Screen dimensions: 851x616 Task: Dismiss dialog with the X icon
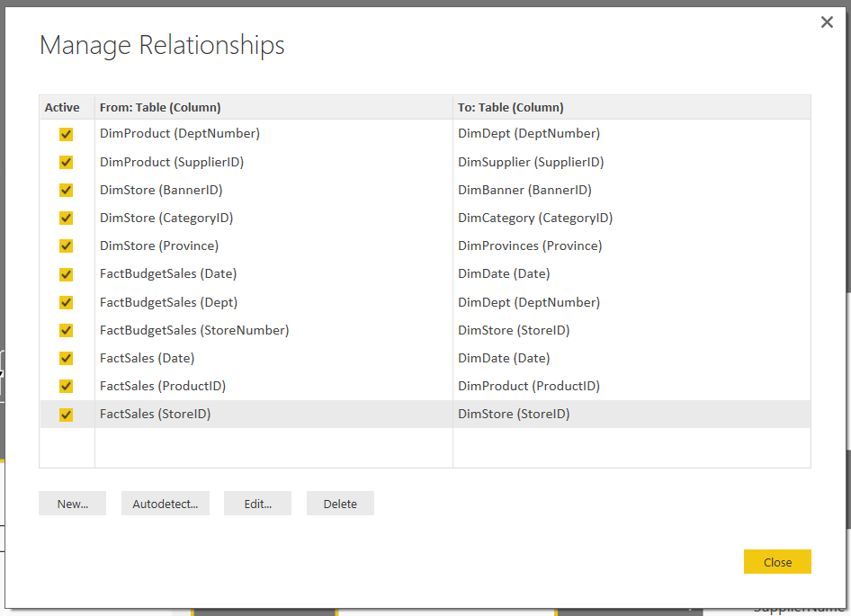point(827,22)
